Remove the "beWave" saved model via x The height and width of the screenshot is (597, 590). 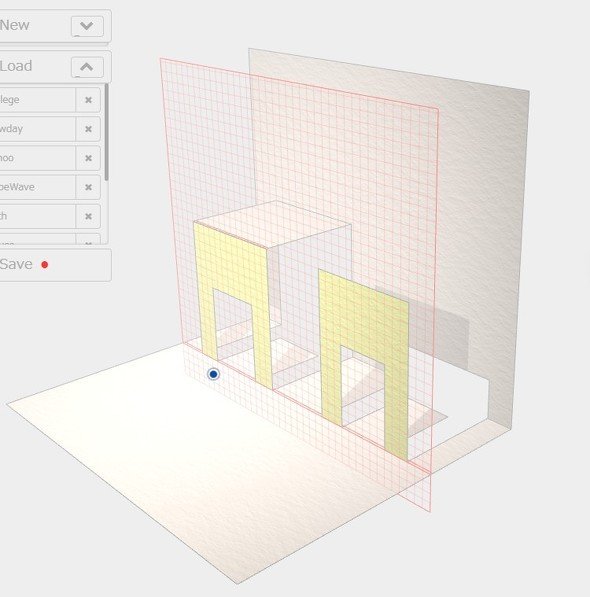tap(88, 187)
